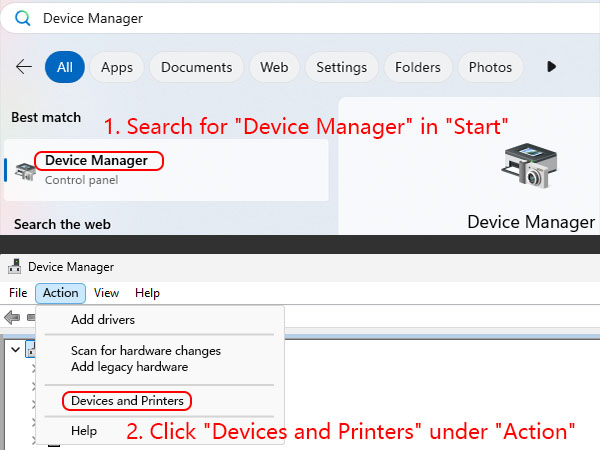The height and width of the screenshot is (450, 600).
Task: Select the All search filter
Action: [x=65, y=67]
